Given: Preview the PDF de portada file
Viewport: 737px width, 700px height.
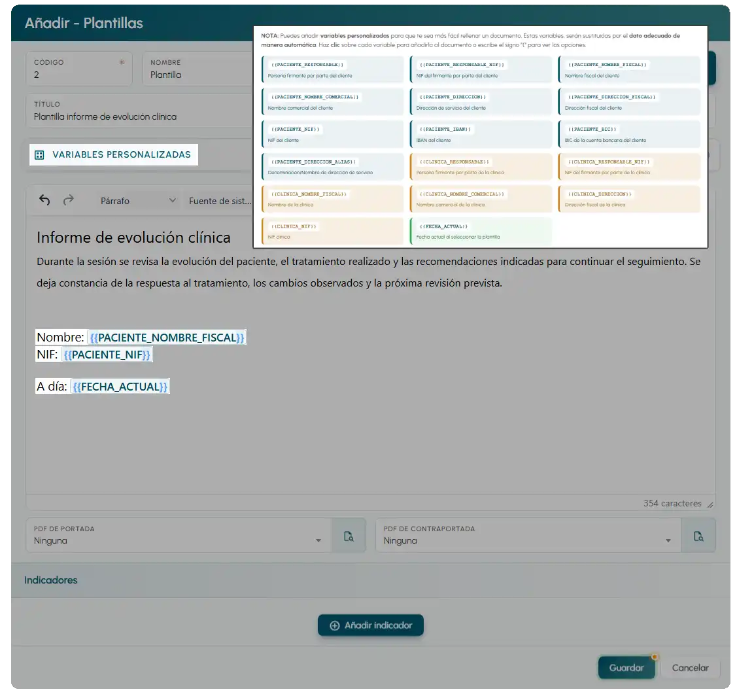Looking at the screenshot, I should pos(349,536).
